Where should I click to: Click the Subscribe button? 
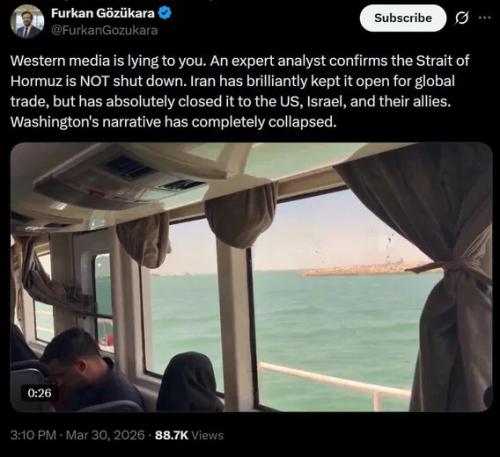403,18
